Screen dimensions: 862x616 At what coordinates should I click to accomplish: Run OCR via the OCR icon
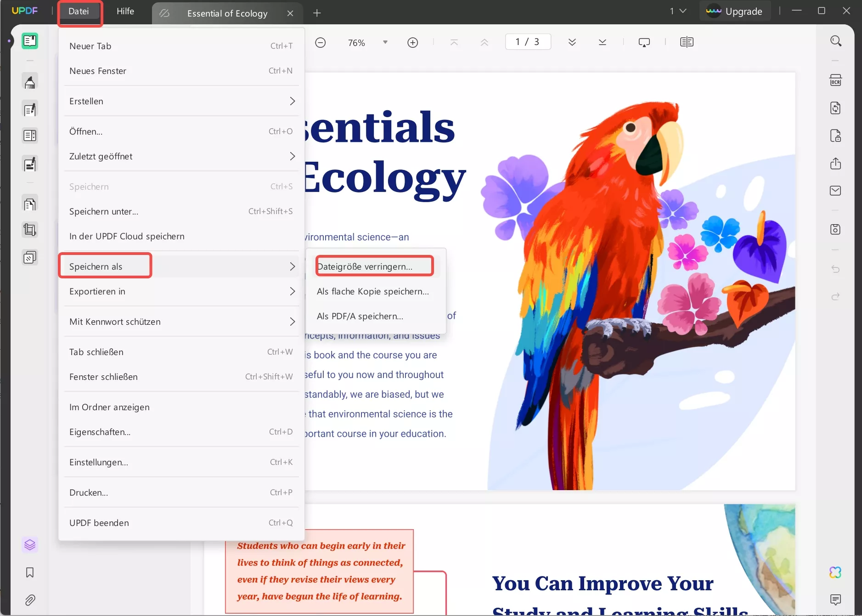click(x=836, y=79)
